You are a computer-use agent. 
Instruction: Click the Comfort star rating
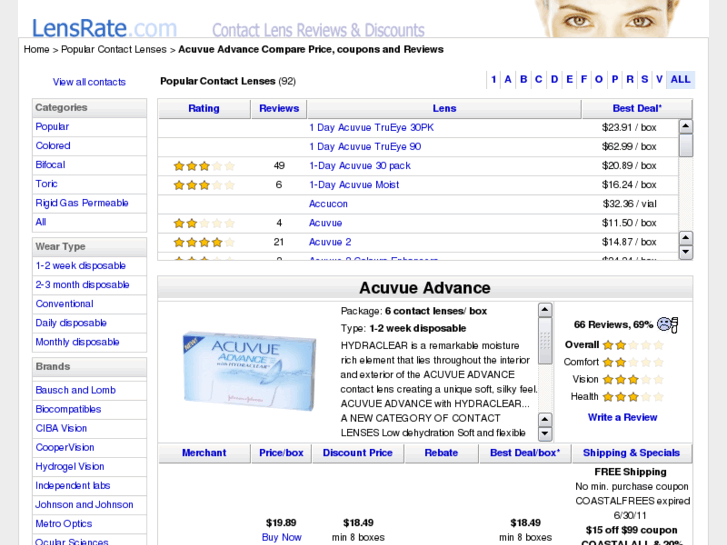(x=633, y=362)
